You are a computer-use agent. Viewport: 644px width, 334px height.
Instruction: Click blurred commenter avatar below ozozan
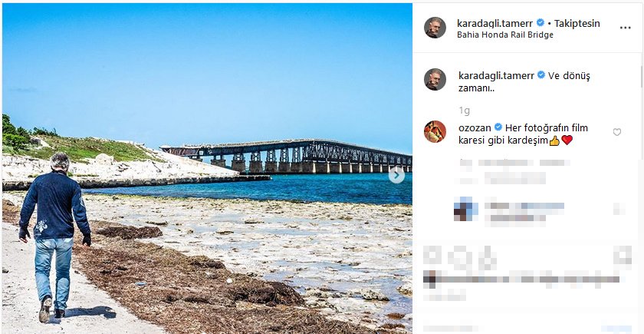tap(466, 209)
